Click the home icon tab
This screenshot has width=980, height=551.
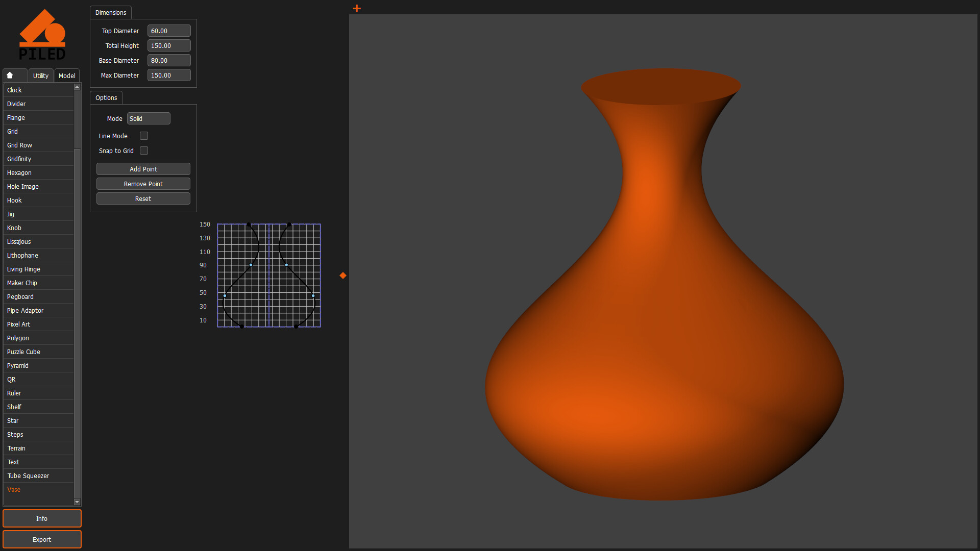tap(10, 76)
